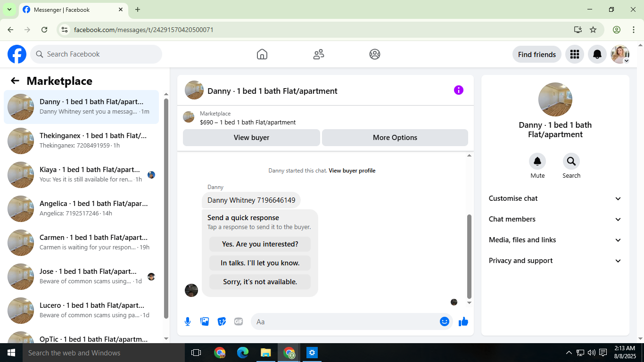The width and height of the screenshot is (644, 362).
Task: Open the Friends icon in top navigation
Action: tap(319, 54)
